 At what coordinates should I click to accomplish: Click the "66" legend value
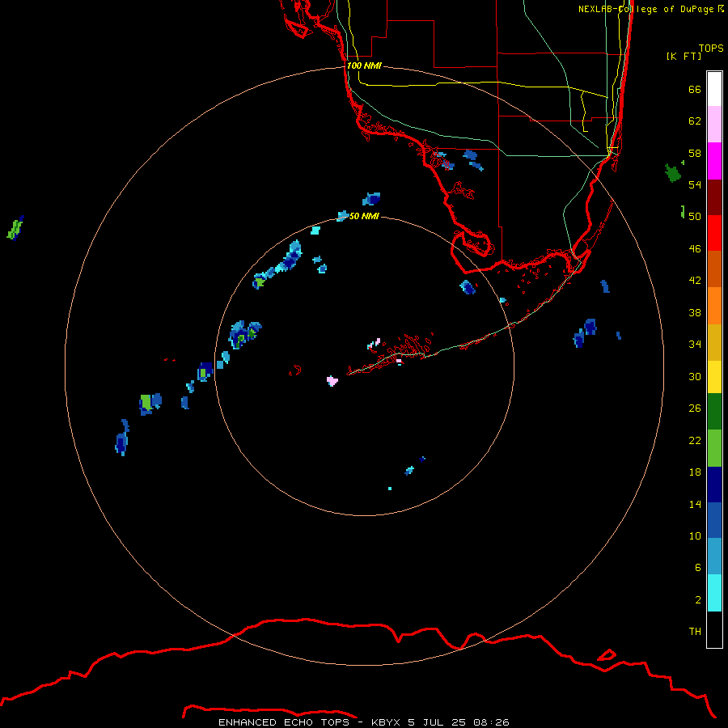tap(695, 89)
